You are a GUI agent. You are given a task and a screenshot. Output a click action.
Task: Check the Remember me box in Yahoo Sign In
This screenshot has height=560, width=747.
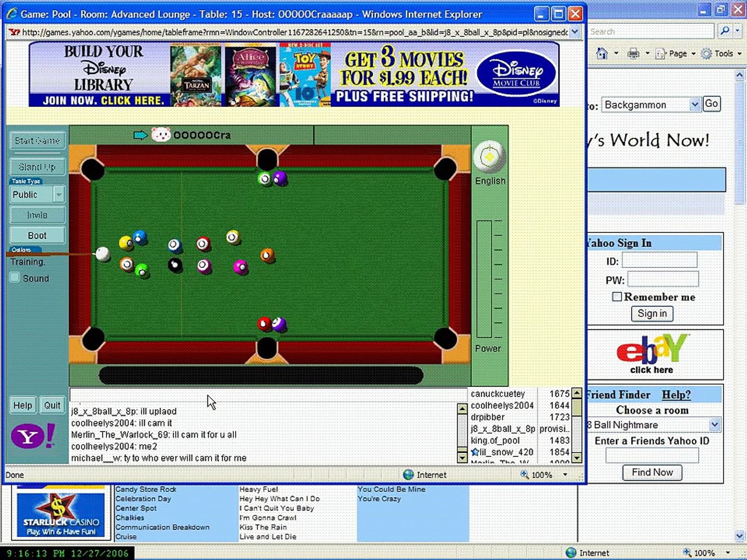617,297
